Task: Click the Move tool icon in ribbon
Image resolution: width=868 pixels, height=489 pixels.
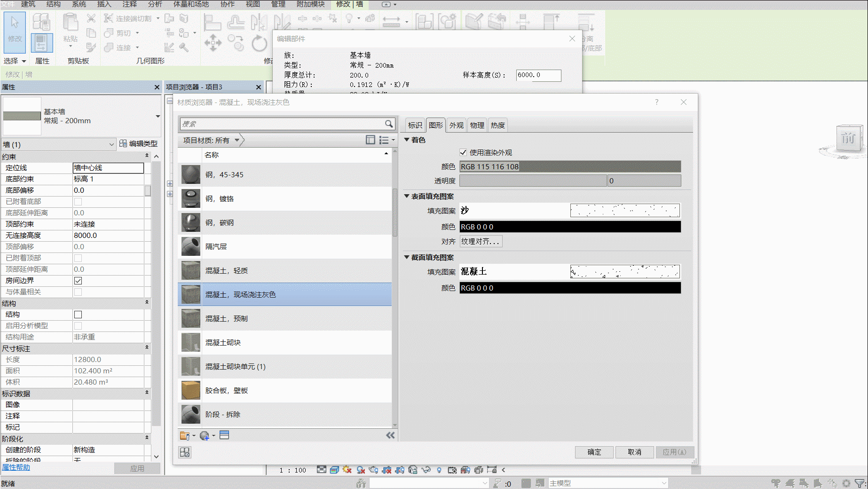Action: click(213, 43)
